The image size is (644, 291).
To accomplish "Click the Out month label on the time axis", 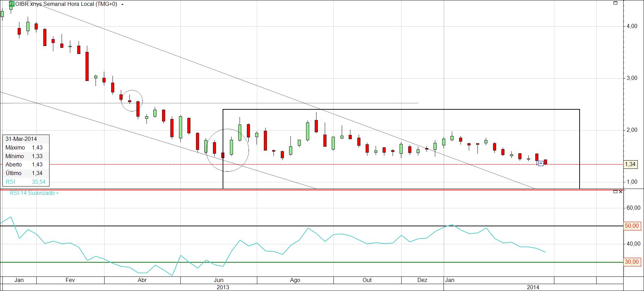I will (x=367, y=280).
